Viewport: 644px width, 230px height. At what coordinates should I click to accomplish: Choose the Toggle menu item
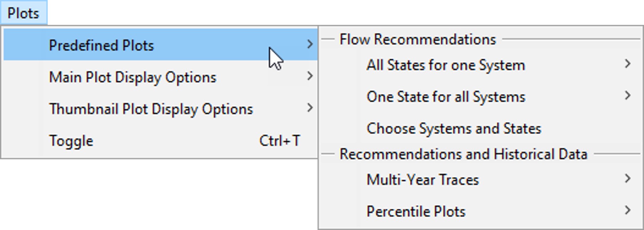click(71, 141)
